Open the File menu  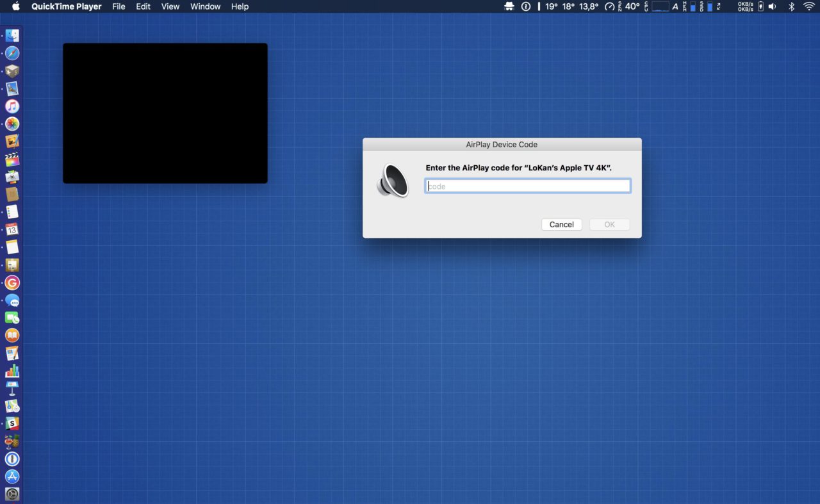[x=119, y=6]
